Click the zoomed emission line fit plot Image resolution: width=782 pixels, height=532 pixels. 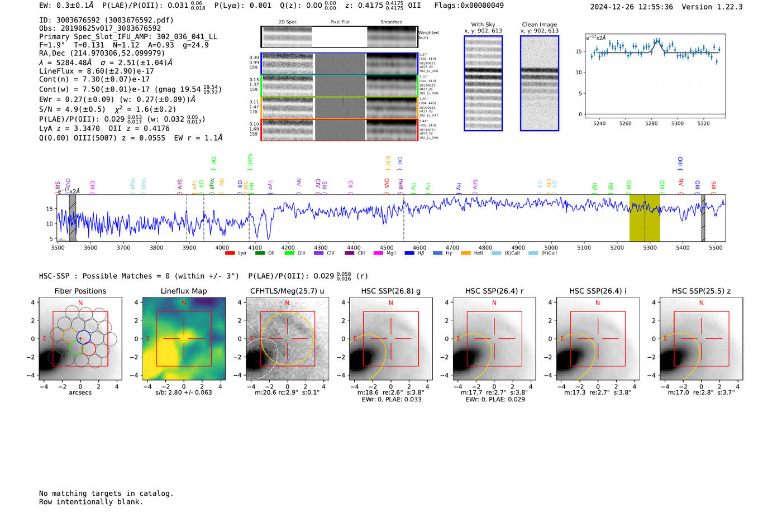(655, 76)
